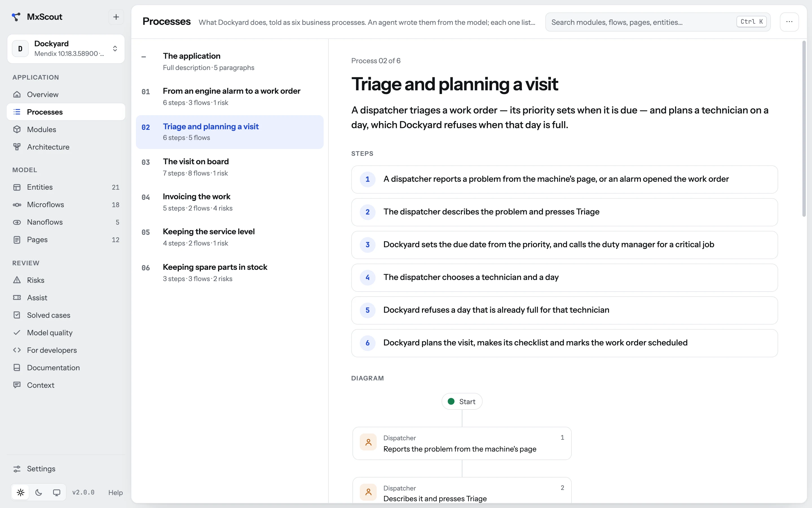Click the Overview home icon
Image resolution: width=812 pixels, height=508 pixels.
click(17, 95)
